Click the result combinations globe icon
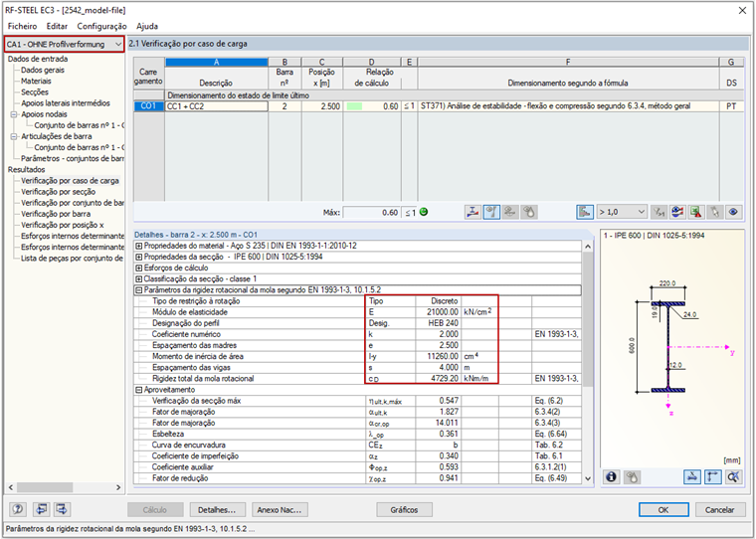This screenshot has width=756, height=539. (677, 212)
